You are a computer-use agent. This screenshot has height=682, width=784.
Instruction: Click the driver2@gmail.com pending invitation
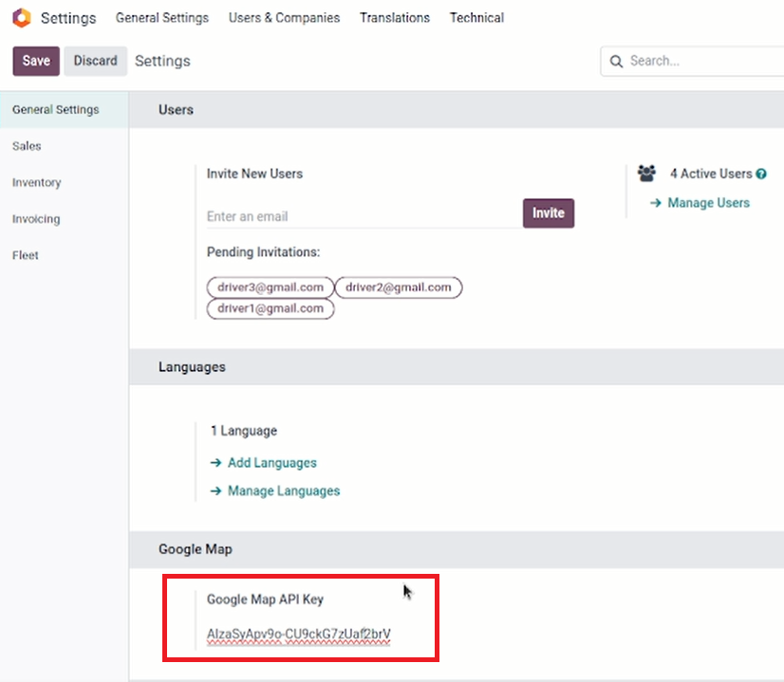[x=398, y=287]
